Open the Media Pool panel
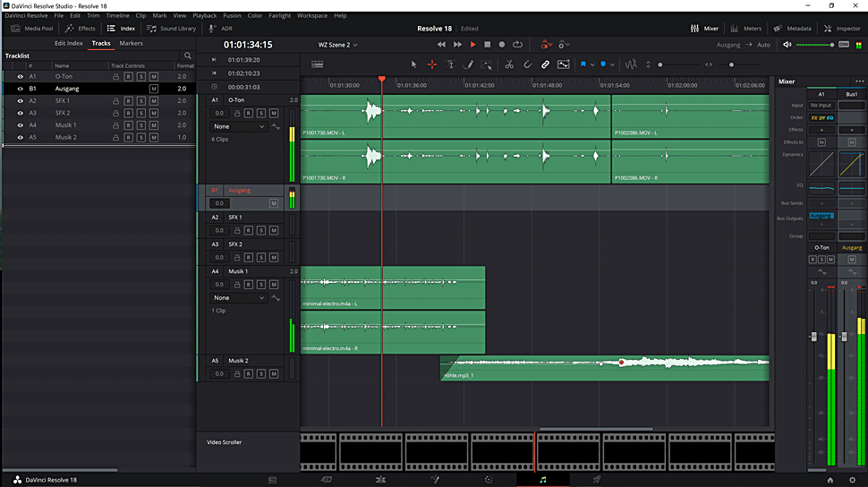The height and width of the screenshot is (487, 868). tap(32, 29)
